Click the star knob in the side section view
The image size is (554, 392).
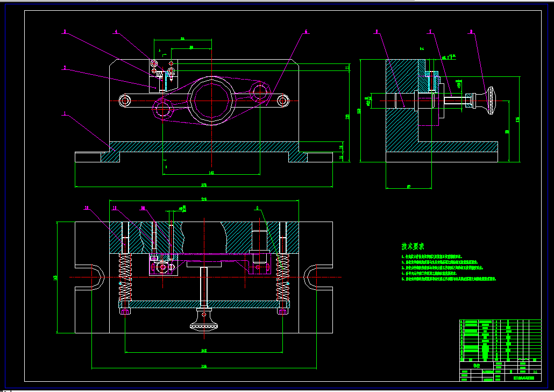point(491,101)
